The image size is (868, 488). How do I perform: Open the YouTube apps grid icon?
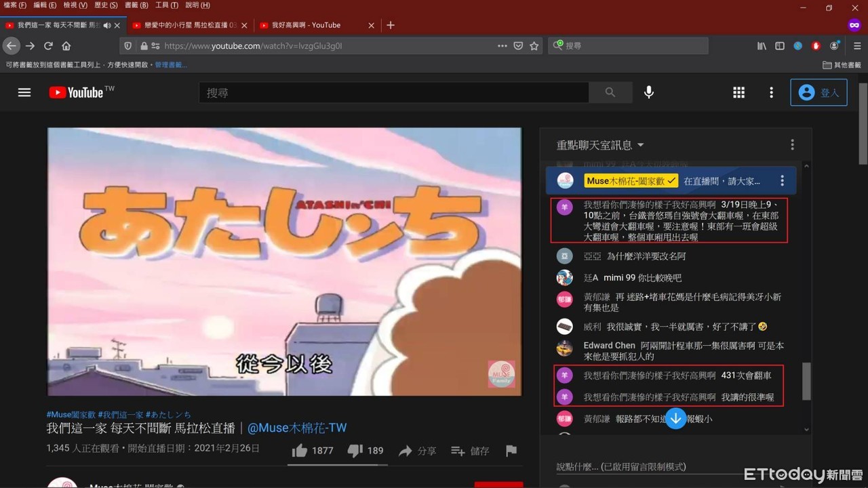coord(738,93)
